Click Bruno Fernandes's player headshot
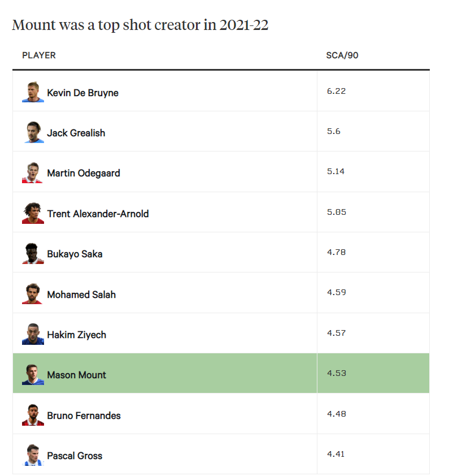Image resolution: width=449 pixels, height=476 pixels. (x=33, y=415)
